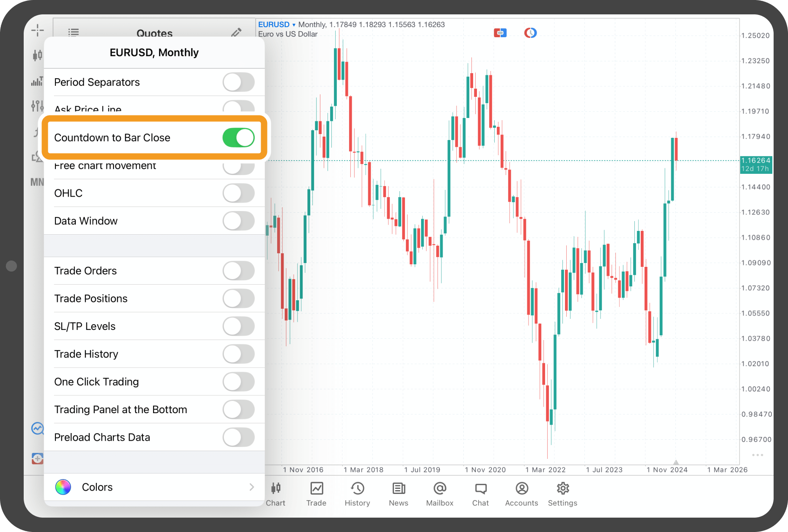Click the rainbow Colors swatch icon
The width and height of the screenshot is (788, 532).
coord(63,487)
